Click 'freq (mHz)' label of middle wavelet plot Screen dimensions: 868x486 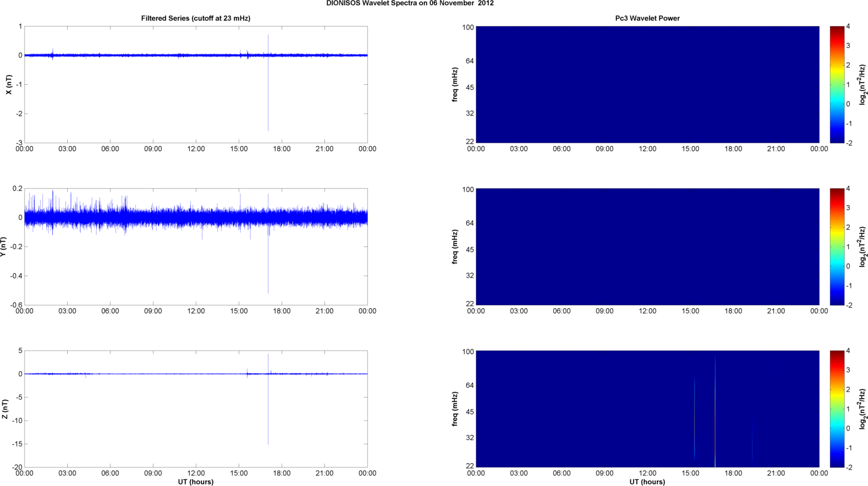pos(455,247)
